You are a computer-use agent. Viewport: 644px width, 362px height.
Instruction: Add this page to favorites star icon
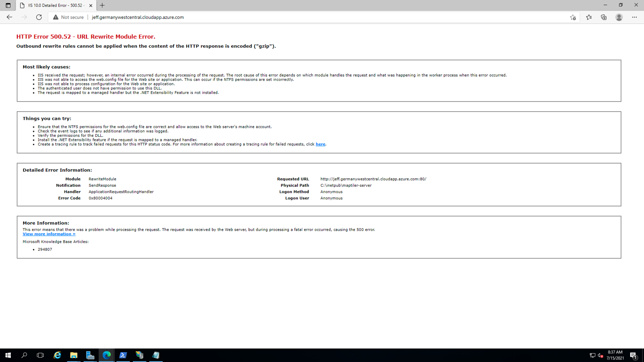click(x=573, y=17)
